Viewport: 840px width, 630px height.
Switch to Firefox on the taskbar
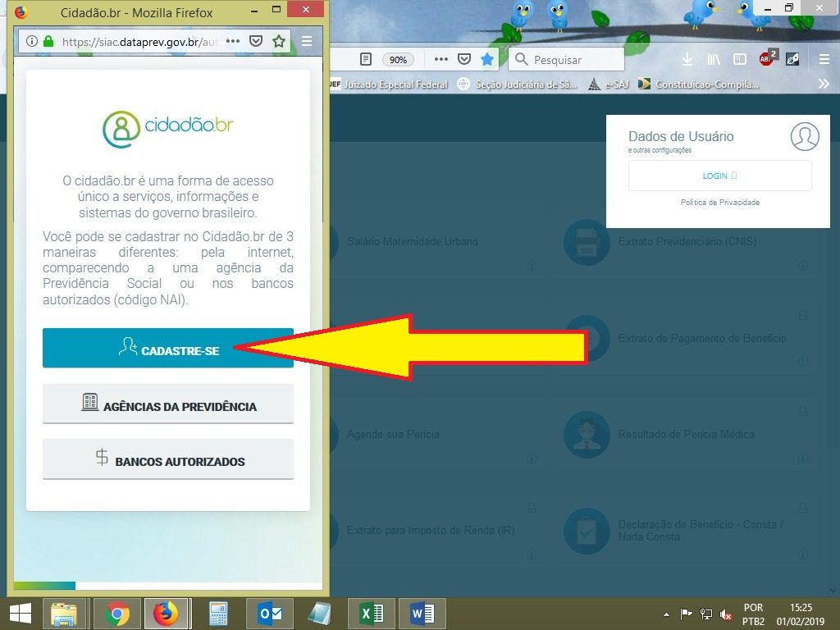[166, 614]
